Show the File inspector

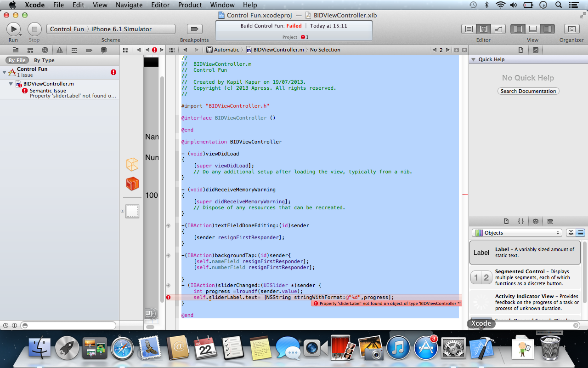pos(521,50)
